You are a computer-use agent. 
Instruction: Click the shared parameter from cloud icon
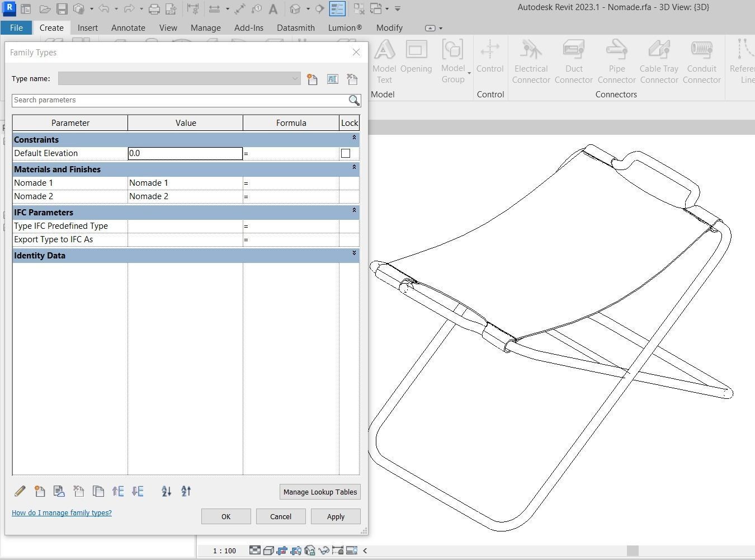[59, 491]
